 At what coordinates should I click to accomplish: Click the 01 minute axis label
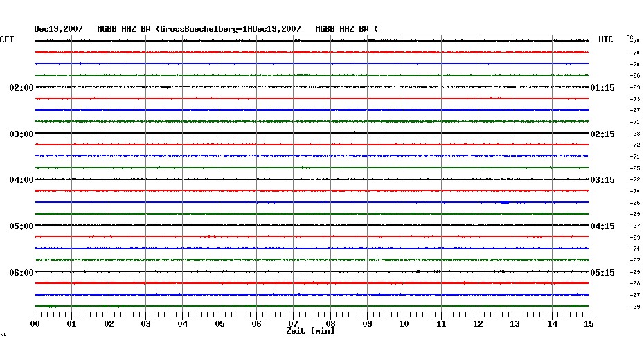click(x=71, y=324)
